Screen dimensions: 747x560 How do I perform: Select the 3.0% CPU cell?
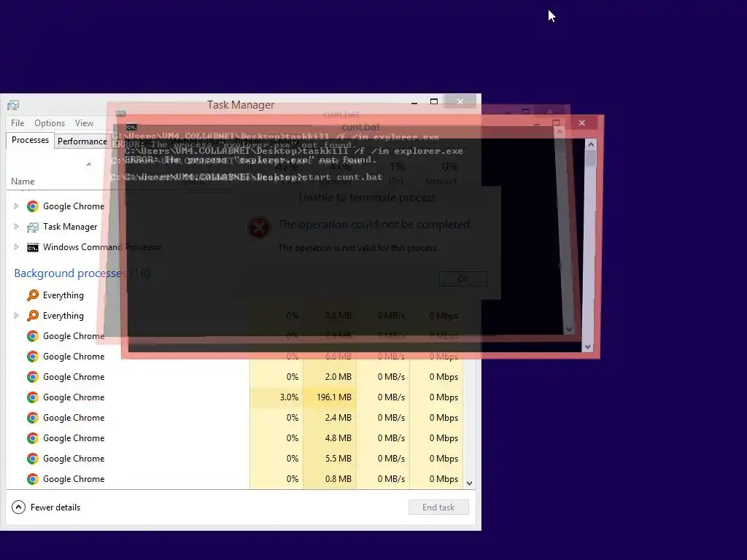tap(276, 397)
